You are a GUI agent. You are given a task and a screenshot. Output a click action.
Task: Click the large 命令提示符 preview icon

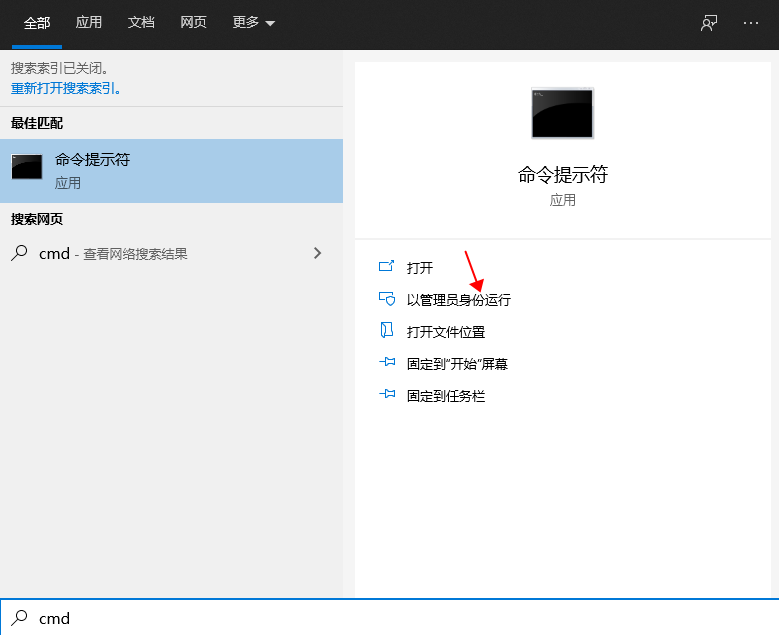pos(562,113)
